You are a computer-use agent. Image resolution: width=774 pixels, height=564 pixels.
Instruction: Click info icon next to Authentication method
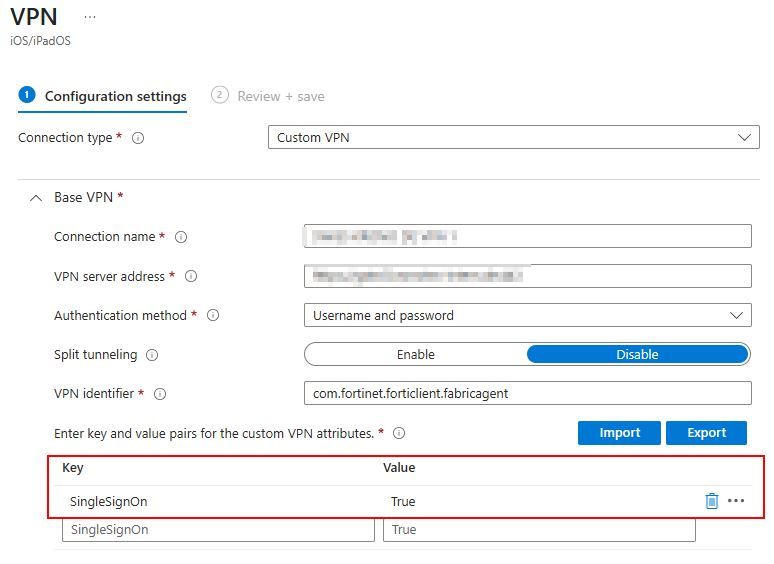pos(213,315)
